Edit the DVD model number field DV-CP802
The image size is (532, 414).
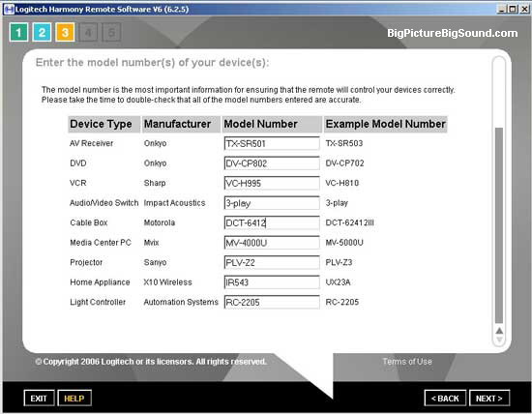tap(272, 163)
